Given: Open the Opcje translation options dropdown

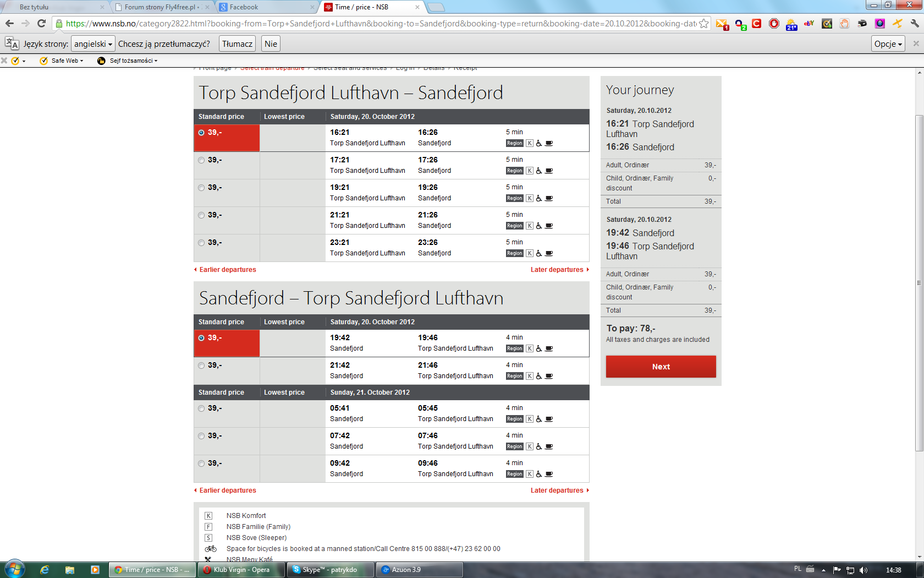Looking at the screenshot, I should click(x=888, y=43).
